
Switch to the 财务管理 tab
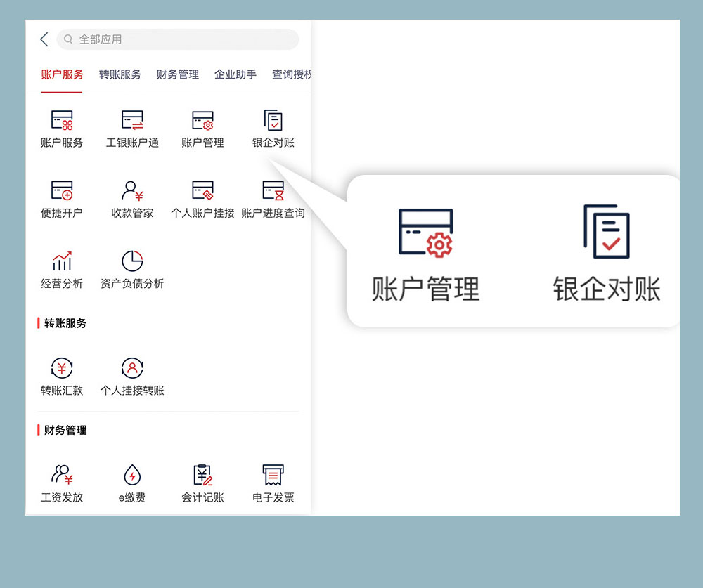pos(177,74)
